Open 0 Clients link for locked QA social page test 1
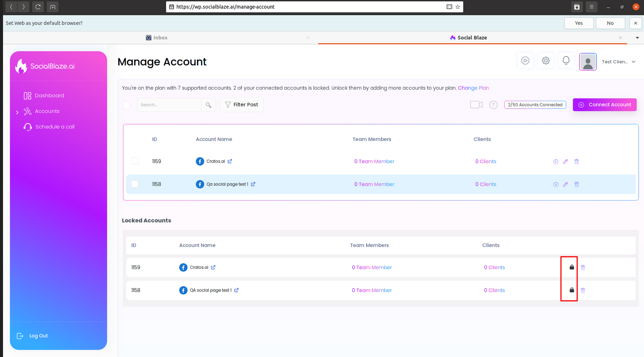The height and width of the screenshot is (357, 644). coord(495,290)
